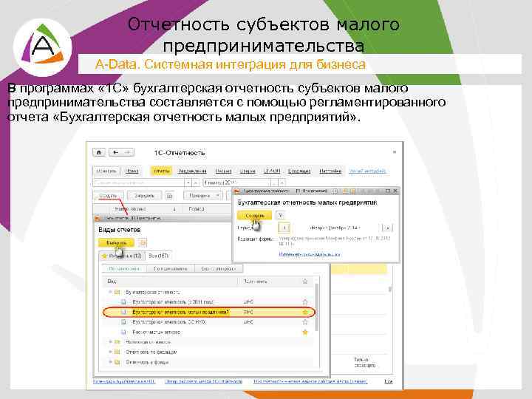Click the blue link under Редакция формы
Viewport: 532px width, 399px height.
coord(310,254)
